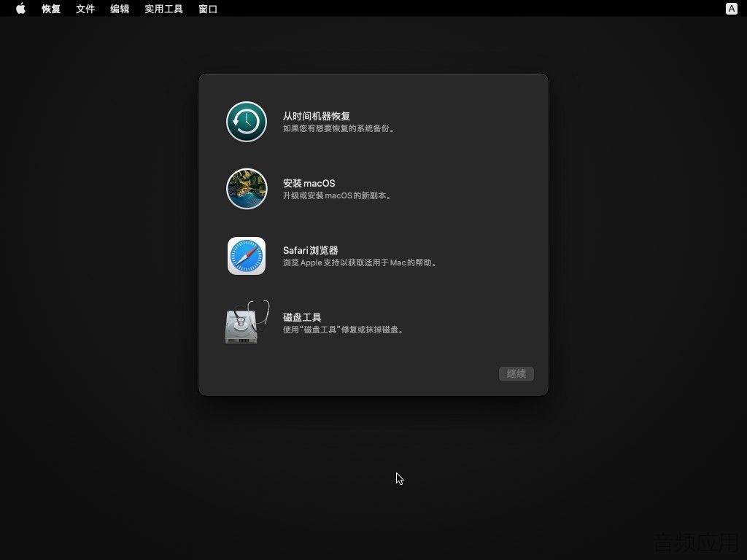Click description 使用“磁盘工具”修复或抹掉磁盘。
This screenshot has height=560, width=747.
click(344, 330)
